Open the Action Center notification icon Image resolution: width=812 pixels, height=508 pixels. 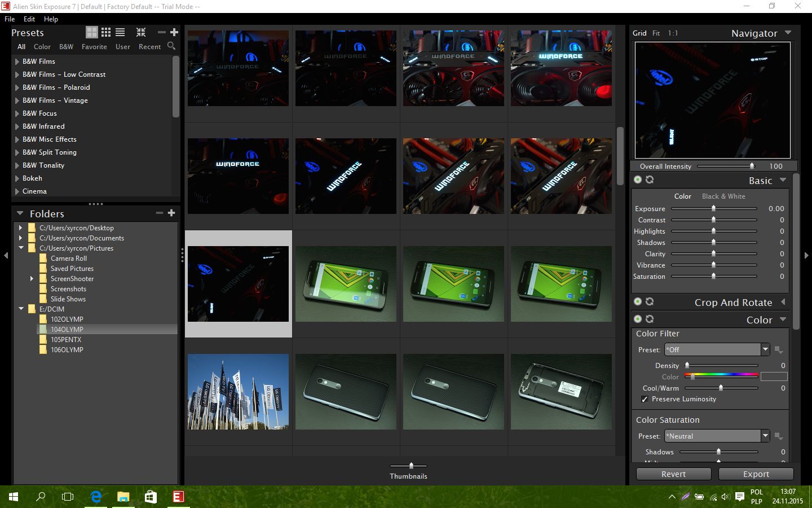point(739,497)
